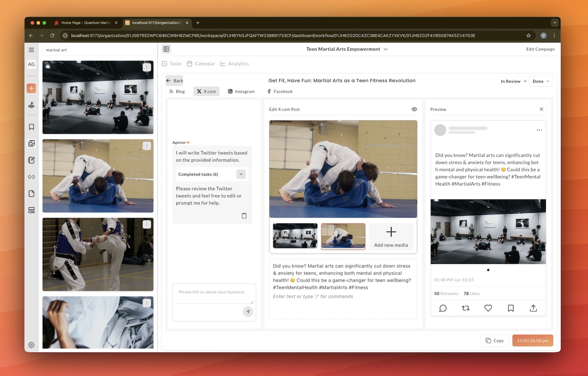Click the share icon in the preview

pos(533,308)
